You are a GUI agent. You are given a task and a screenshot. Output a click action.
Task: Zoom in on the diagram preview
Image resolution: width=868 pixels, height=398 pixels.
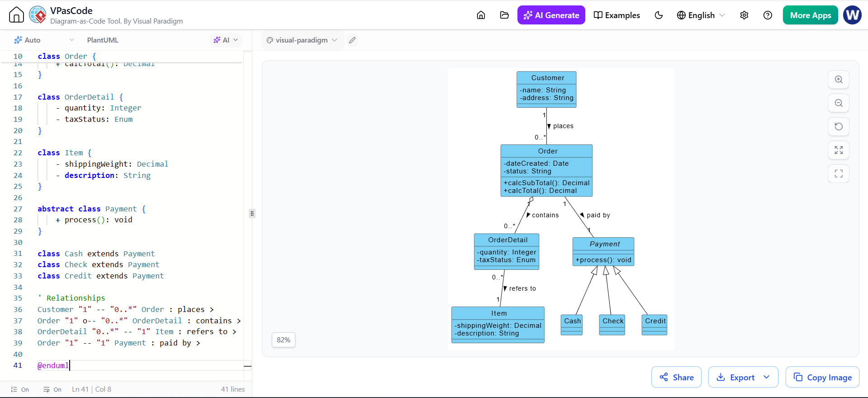[838, 79]
